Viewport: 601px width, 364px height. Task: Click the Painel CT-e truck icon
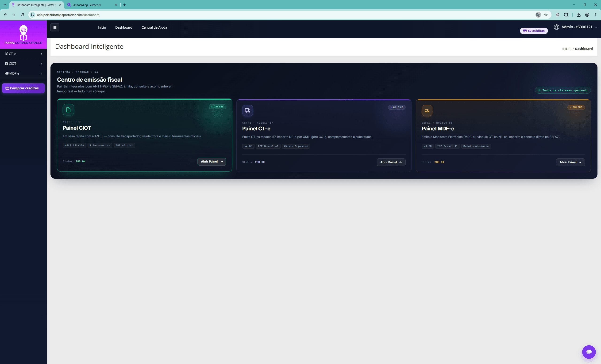coord(248,110)
